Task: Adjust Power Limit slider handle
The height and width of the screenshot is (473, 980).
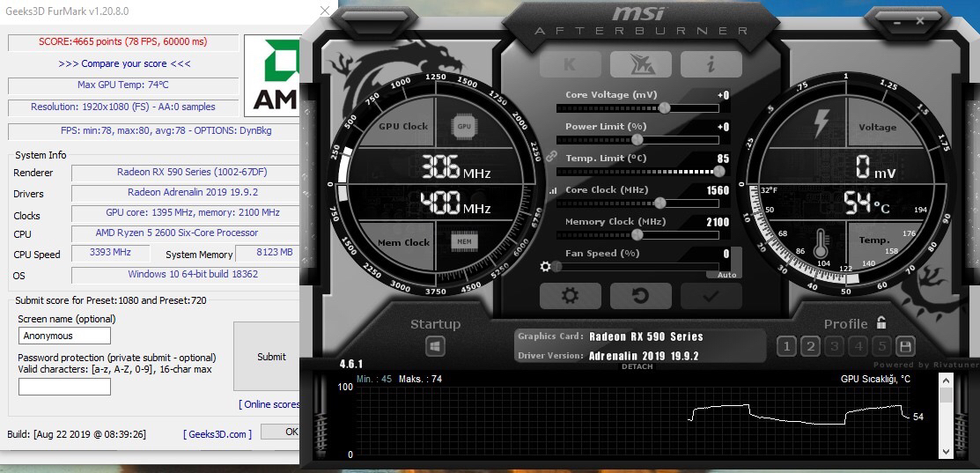Action: 637,140
